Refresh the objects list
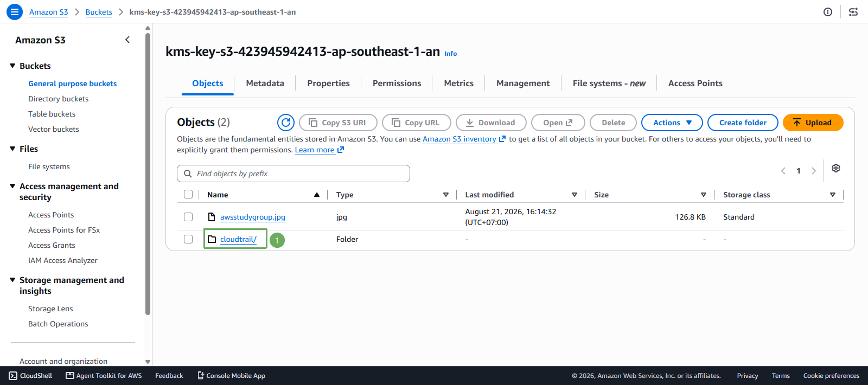 [x=286, y=123]
